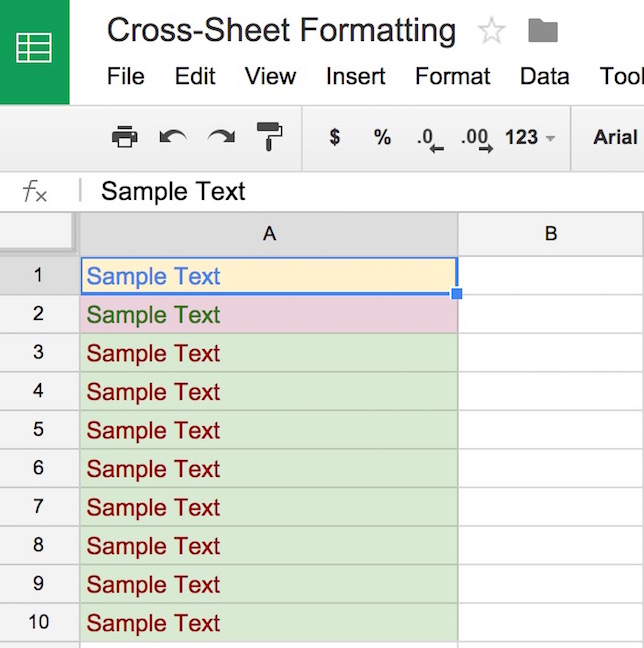Select empty cell B1
644x648 pixels.
tap(551, 275)
